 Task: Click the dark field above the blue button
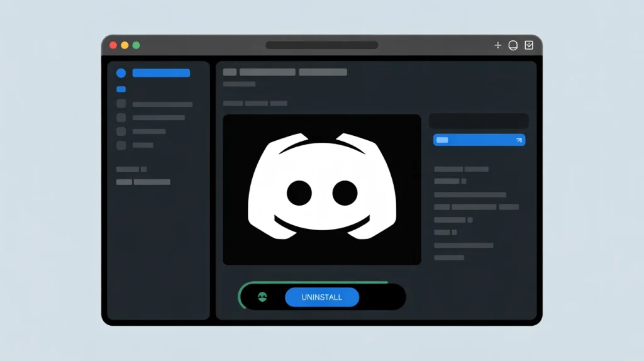(x=479, y=121)
